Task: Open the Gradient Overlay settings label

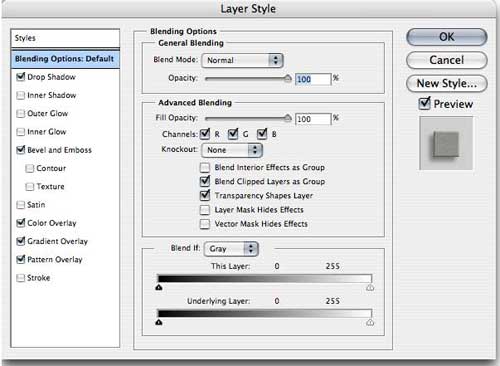Action: click(x=57, y=241)
